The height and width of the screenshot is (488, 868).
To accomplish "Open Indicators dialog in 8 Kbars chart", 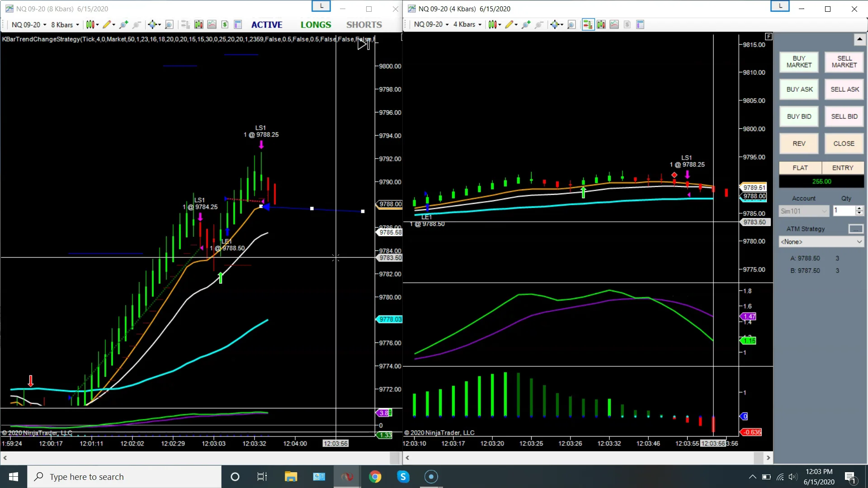I will click(x=212, y=24).
